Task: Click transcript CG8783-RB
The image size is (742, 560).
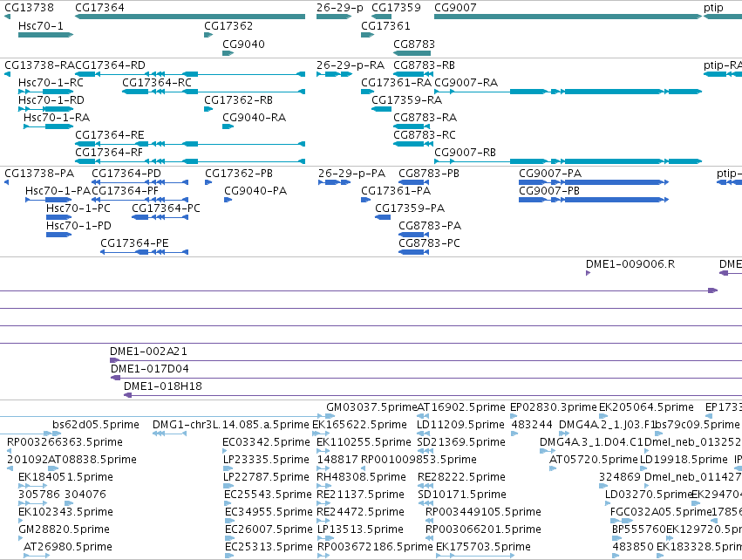Action: (412, 74)
